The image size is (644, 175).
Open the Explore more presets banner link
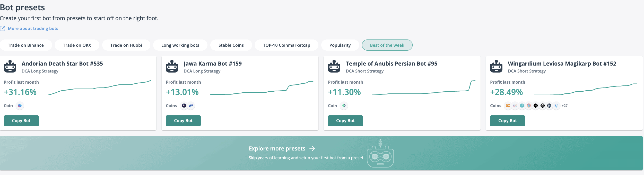point(277,149)
